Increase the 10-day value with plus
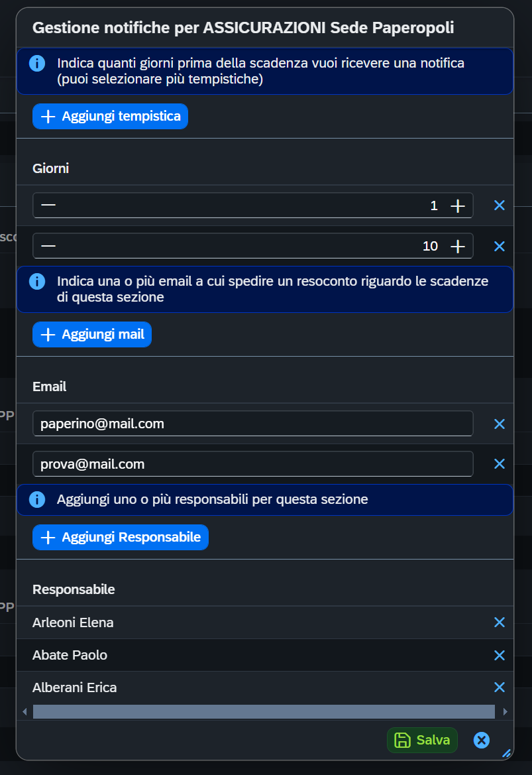Viewport: 532px width, 775px height. point(458,247)
